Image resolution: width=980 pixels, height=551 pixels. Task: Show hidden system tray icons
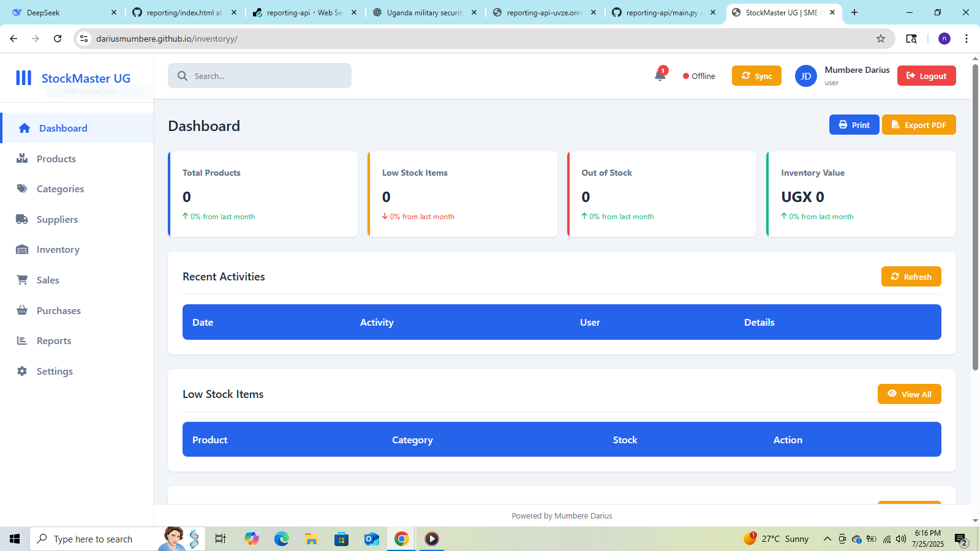click(x=827, y=539)
